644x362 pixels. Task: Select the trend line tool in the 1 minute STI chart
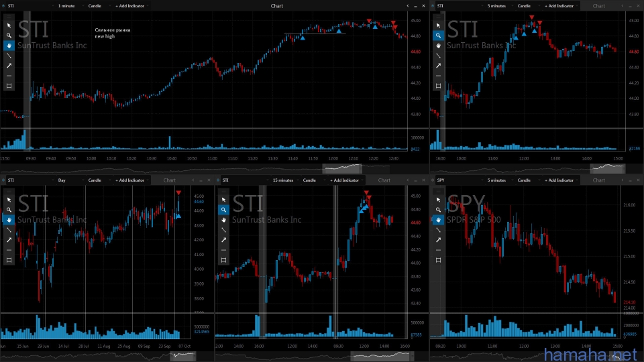point(9,56)
